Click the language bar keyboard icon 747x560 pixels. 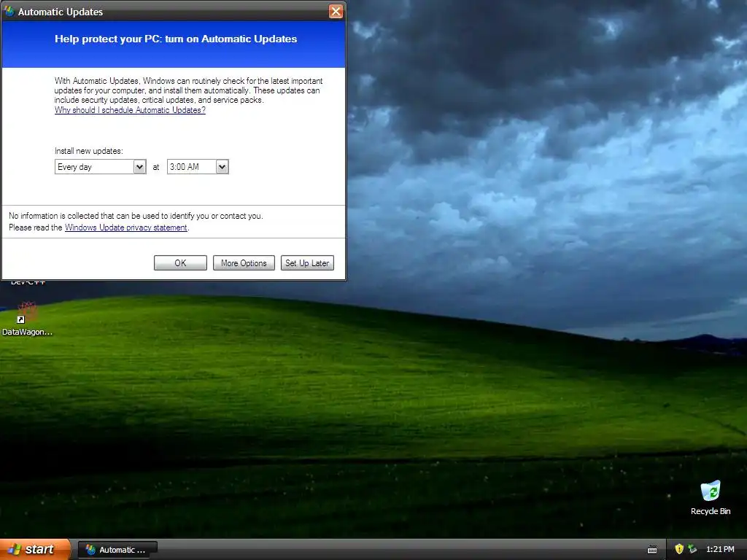[x=652, y=550]
